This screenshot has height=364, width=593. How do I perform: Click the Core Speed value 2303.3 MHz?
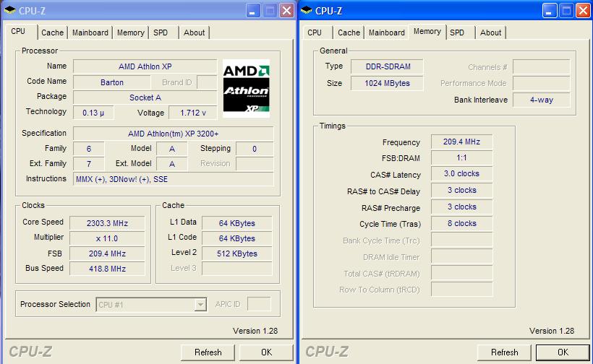point(108,223)
